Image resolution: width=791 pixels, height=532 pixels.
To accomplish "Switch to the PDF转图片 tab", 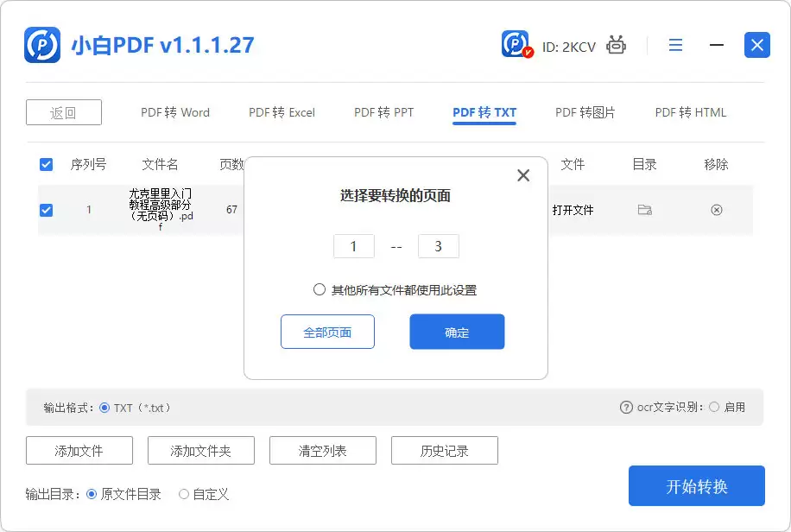I will coord(585,112).
